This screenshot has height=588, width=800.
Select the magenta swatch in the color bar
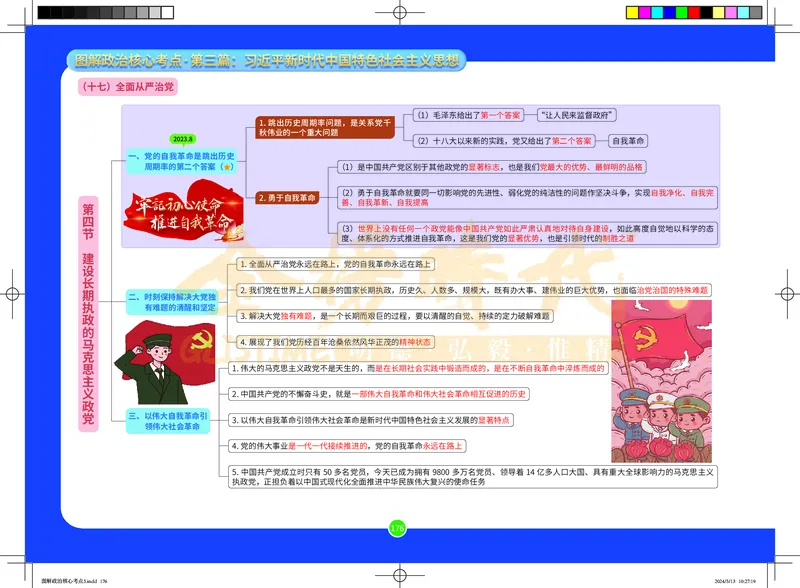644,11
